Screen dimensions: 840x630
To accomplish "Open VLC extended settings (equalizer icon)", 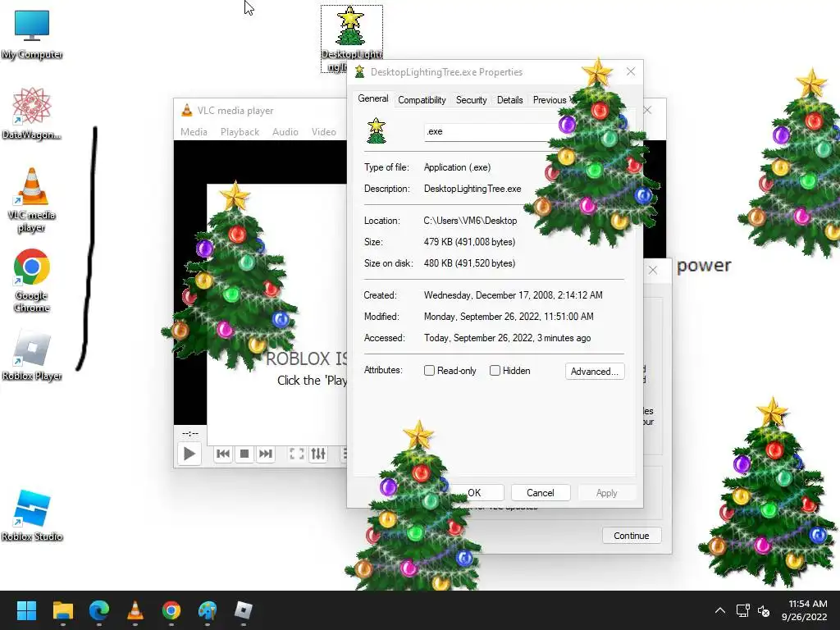I will tap(318, 454).
